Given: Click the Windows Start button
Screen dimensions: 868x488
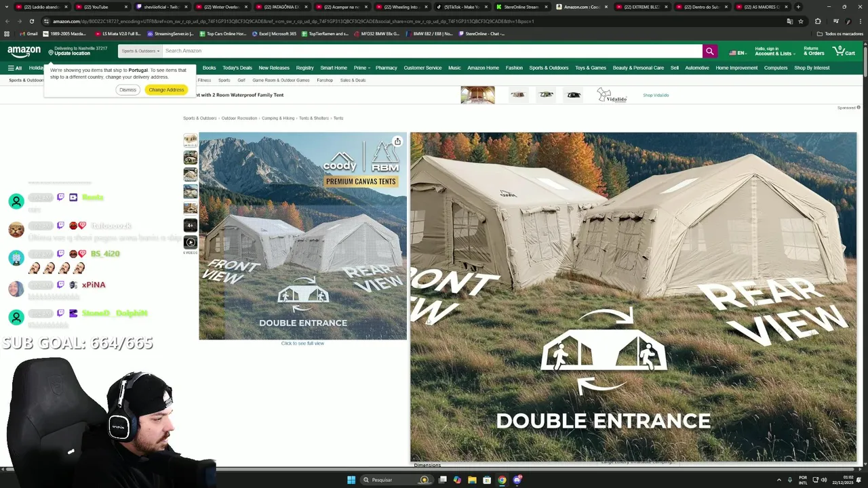Looking at the screenshot, I should 351,480.
